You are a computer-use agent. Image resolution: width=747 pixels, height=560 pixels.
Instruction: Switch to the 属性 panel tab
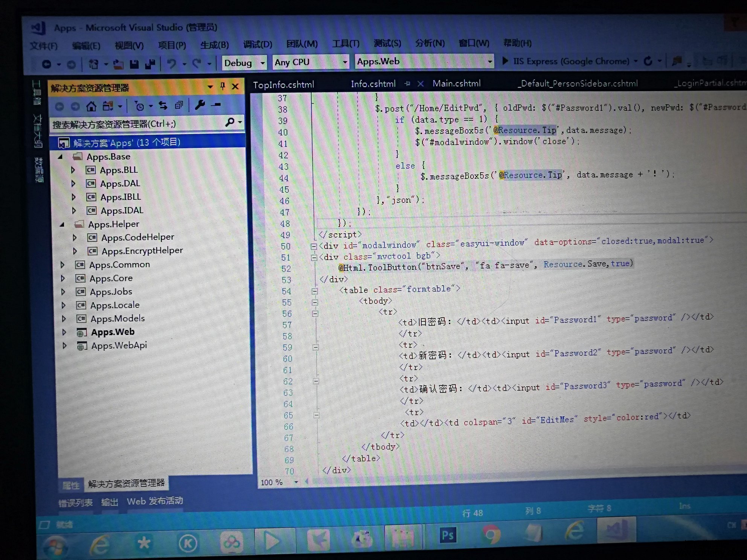[71, 485]
